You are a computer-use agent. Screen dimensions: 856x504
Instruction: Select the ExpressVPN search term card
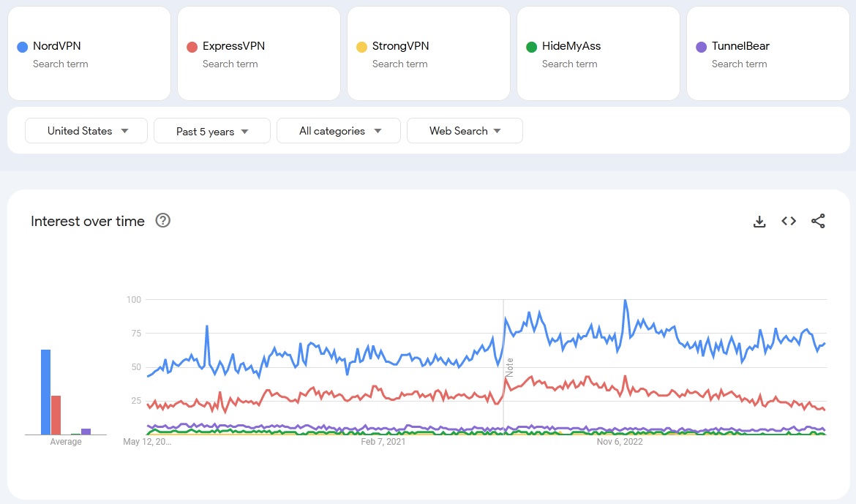click(x=259, y=53)
